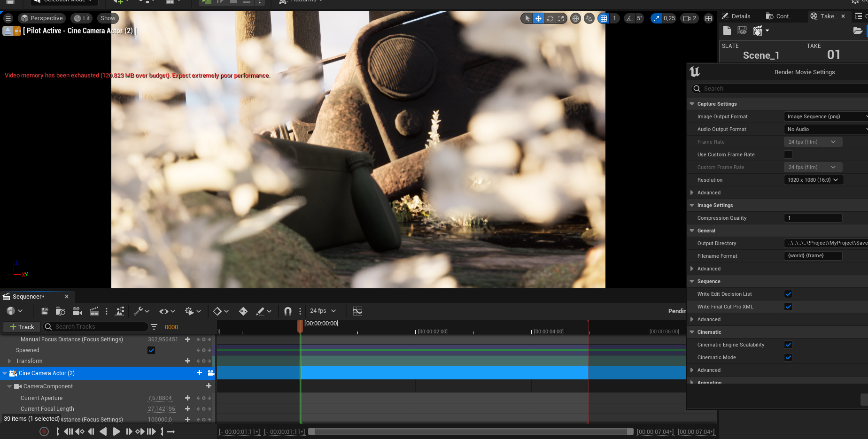Open the 24 fps Sequencer frame rate dropdown
This screenshot has width=868, height=439.
point(323,311)
